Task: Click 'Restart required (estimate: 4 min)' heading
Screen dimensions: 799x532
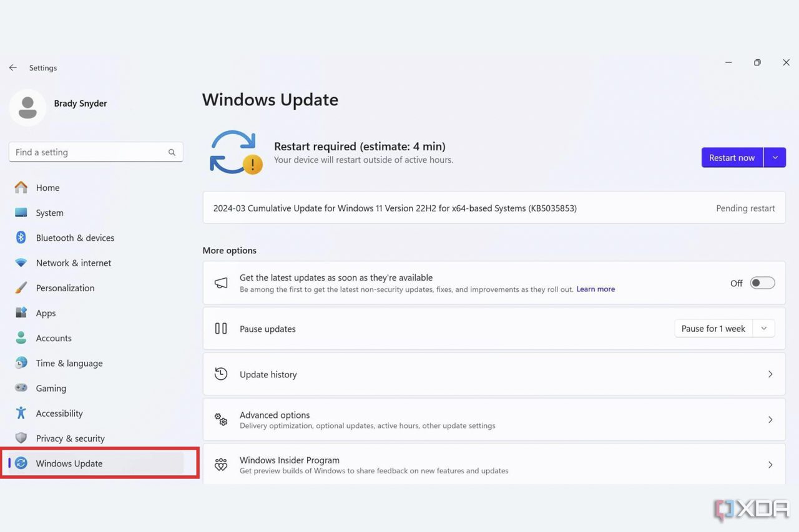Action: (x=360, y=147)
